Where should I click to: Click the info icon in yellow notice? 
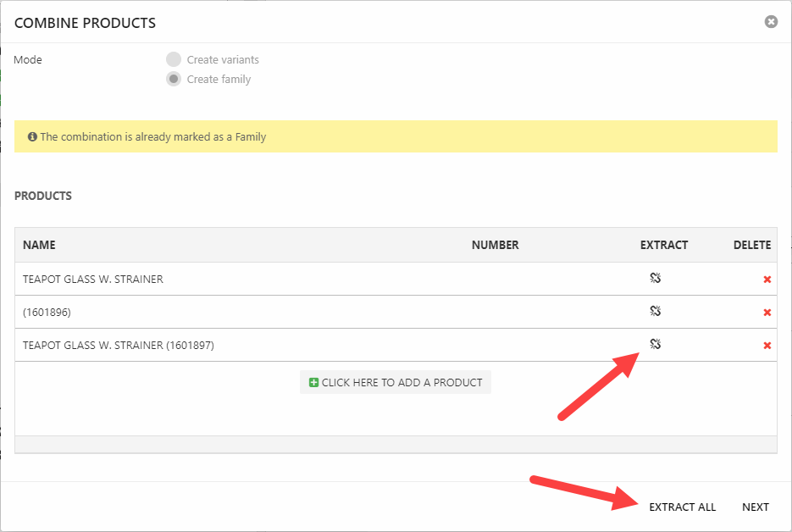tap(32, 136)
